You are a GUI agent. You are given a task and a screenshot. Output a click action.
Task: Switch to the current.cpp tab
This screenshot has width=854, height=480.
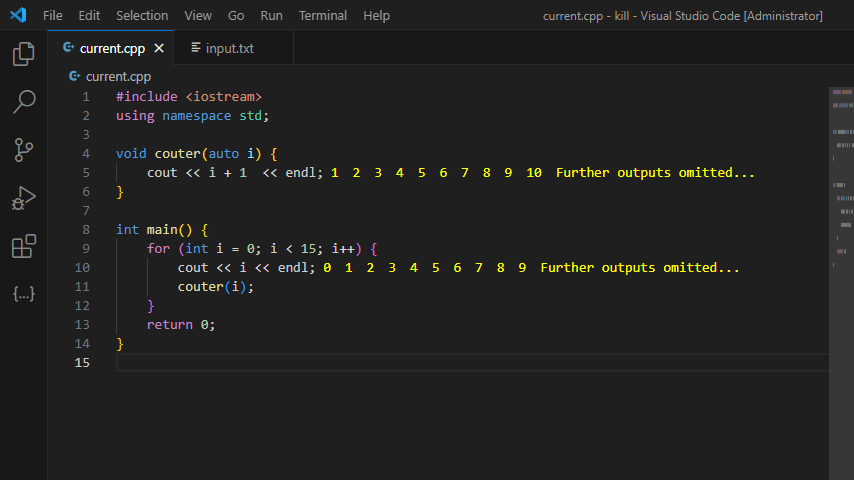coord(111,48)
